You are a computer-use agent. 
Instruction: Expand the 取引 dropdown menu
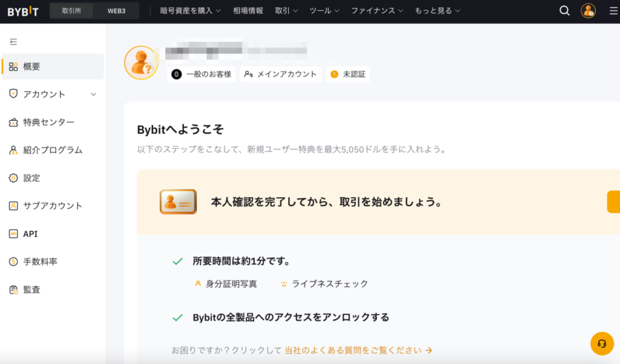coord(286,11)
